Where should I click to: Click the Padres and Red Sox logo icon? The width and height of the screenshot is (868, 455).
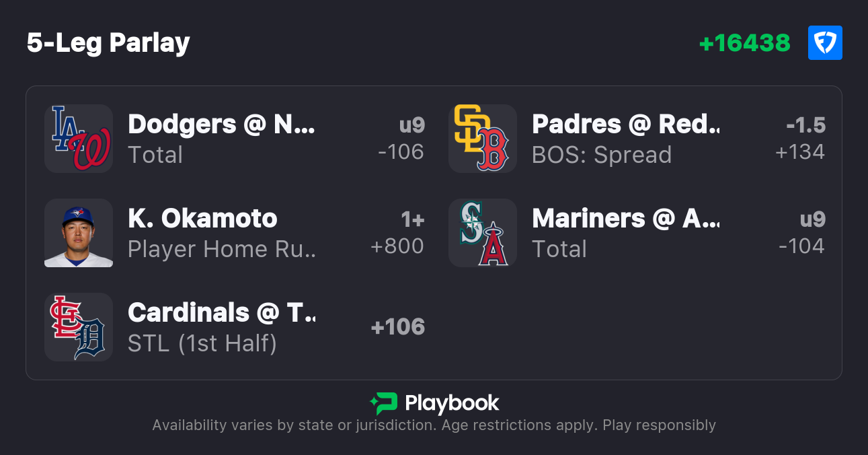tap(483, 139)
